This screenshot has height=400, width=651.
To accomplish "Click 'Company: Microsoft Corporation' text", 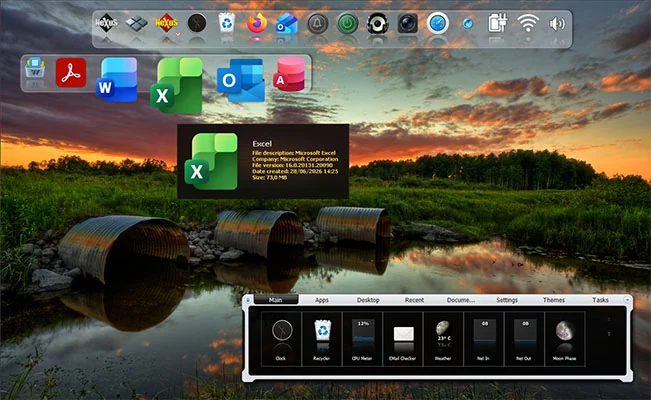I will [x=295, y=159].
